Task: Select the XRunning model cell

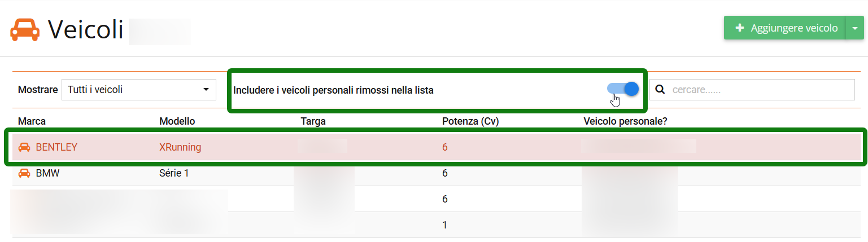Action: point(180,147)
